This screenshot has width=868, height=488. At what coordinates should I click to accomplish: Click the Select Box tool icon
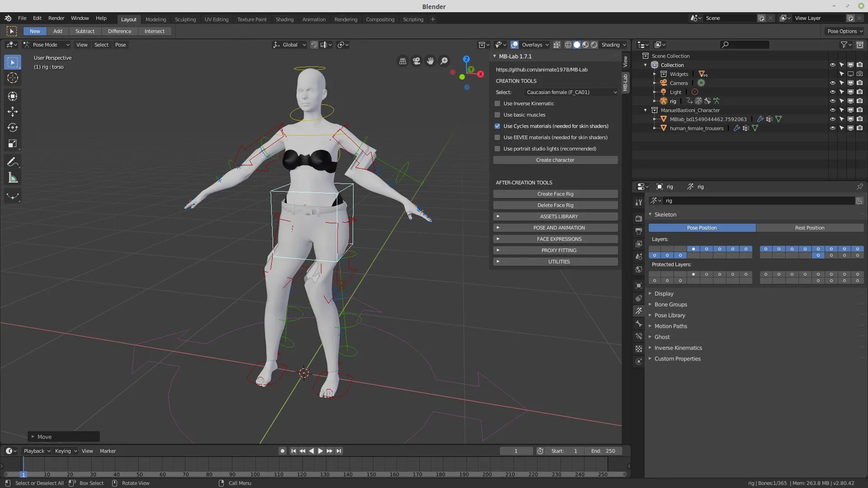click(x=13, y=62)
